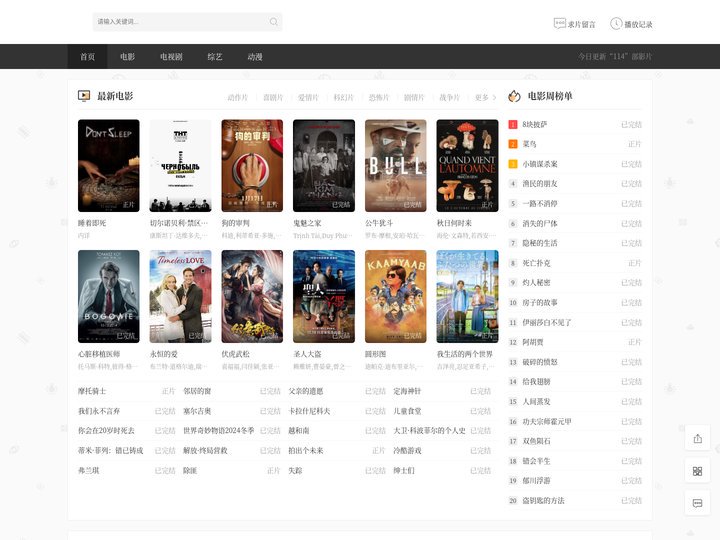The height and width of the screenshot is (540, 720).
Task: Open the Don't Sleep poster
Action: click(x=109, y=166)
